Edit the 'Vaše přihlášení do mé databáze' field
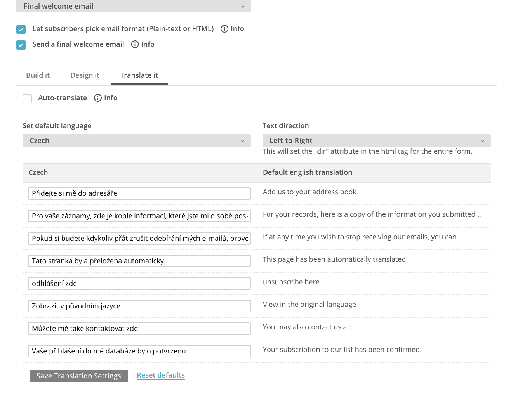Screen dimensions: 532x397 pyautogui.click(x=139, y=351)
